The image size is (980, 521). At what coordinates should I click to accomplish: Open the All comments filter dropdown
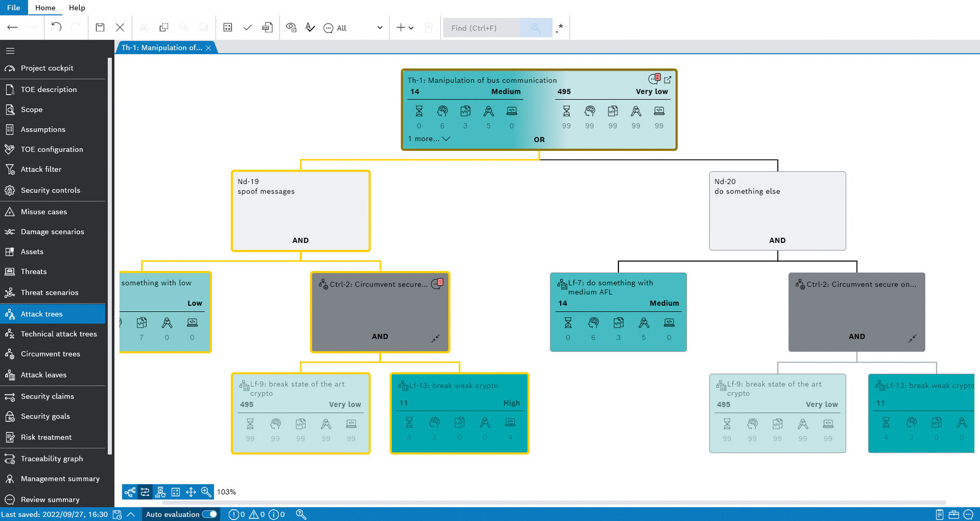pyautogui.click(x=353, y=28)
